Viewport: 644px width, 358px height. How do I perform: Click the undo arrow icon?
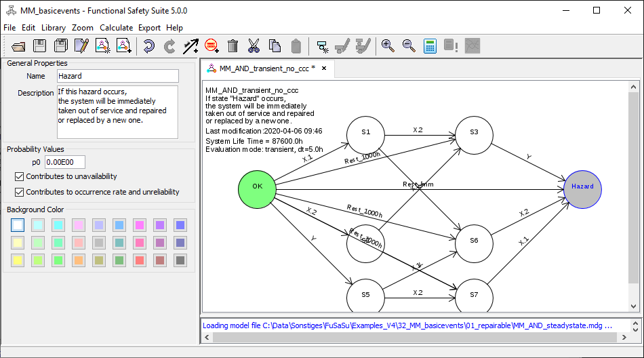tap(148, 46)
